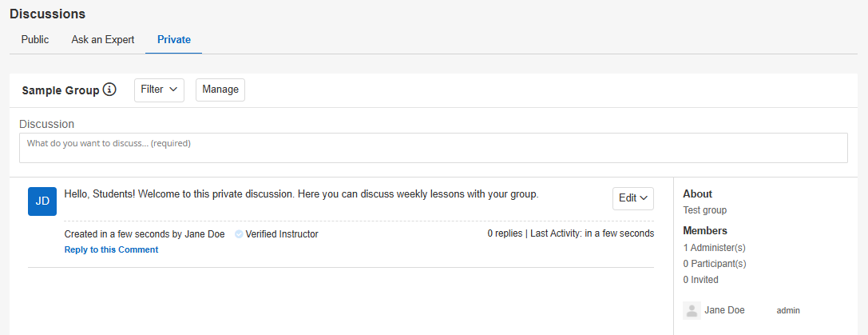Image resolution: width=868 pixels, height=335 pixels.
Task: Click the Sample Group title
Action: tap(61, 90)
